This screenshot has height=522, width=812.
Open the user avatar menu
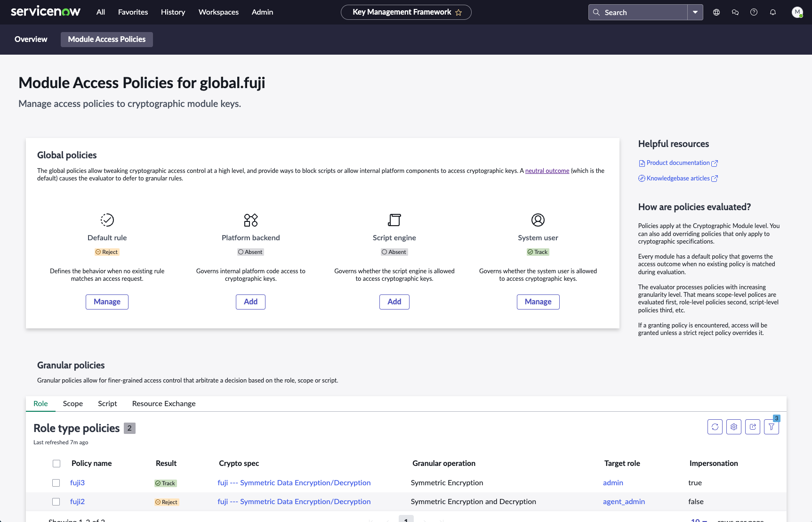tap(797, 12)
